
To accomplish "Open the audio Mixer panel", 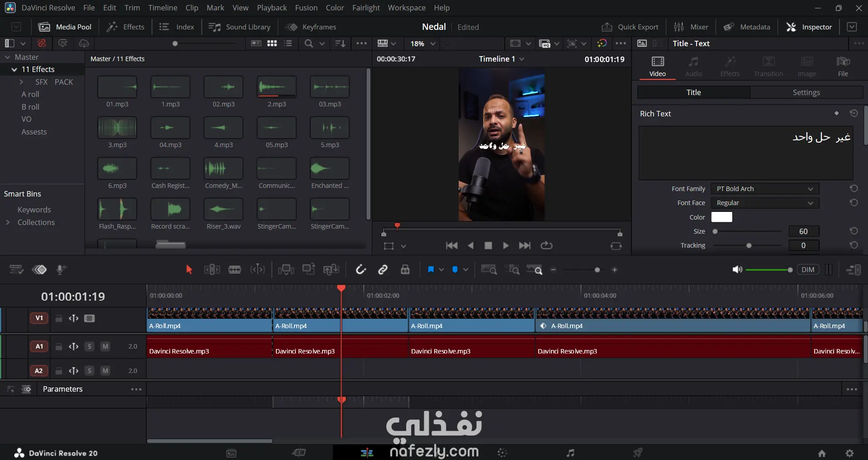I will coord(691,27).
